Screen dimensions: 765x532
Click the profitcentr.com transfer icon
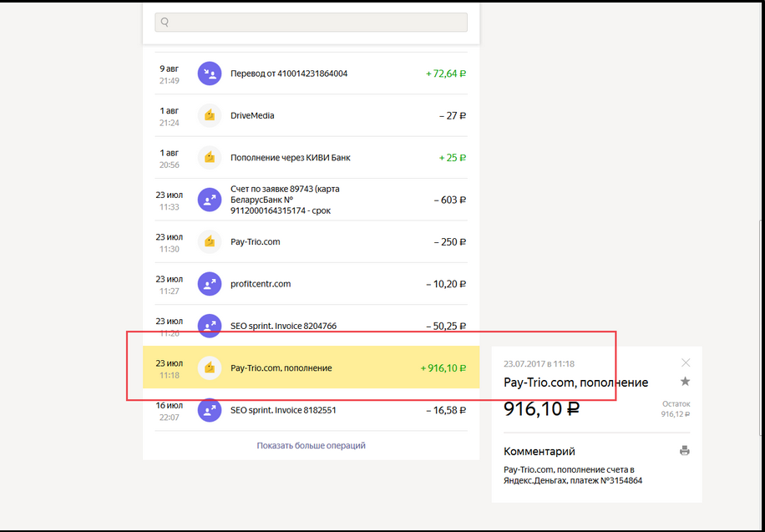click(x=210, y=284)
